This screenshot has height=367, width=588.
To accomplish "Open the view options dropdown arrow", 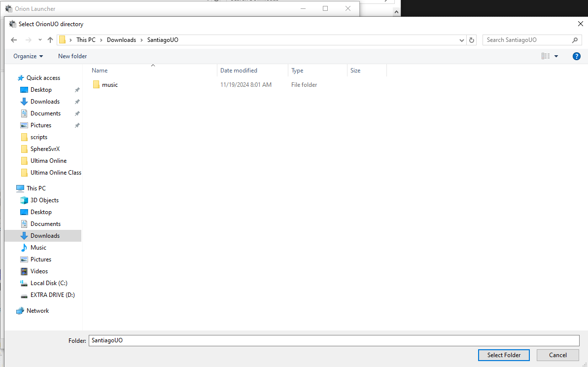I will [x=556, y=56].
